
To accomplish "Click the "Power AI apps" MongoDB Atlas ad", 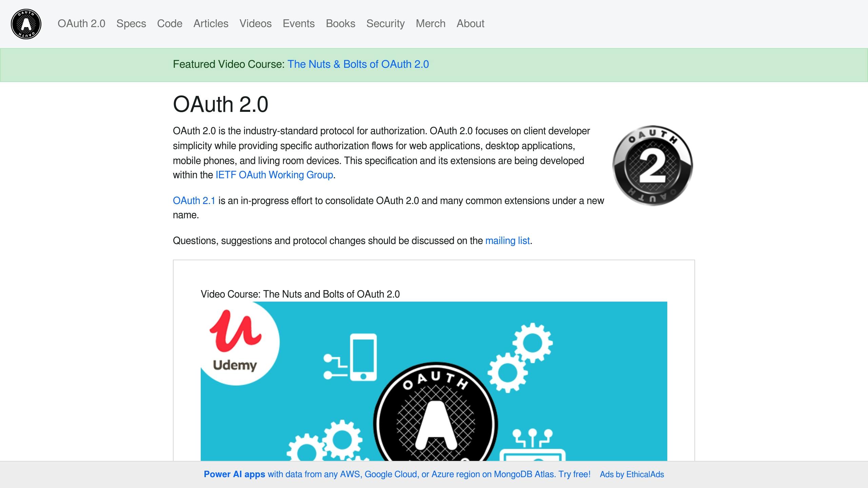I will click(234, 474).
